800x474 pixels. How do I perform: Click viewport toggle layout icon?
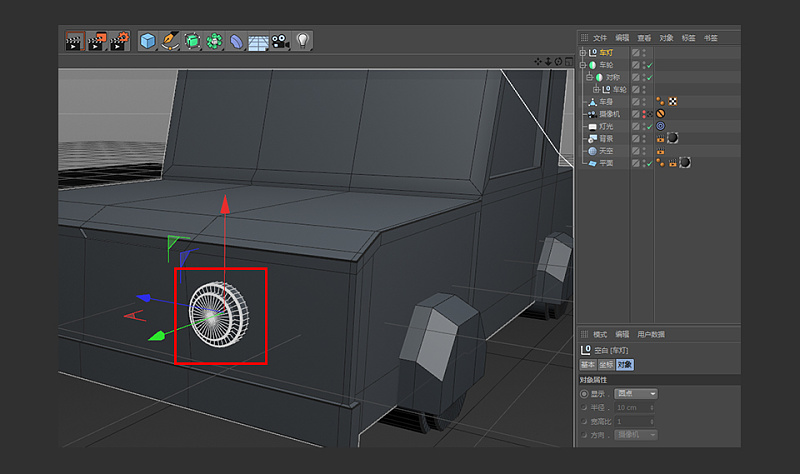pos(568,62)
